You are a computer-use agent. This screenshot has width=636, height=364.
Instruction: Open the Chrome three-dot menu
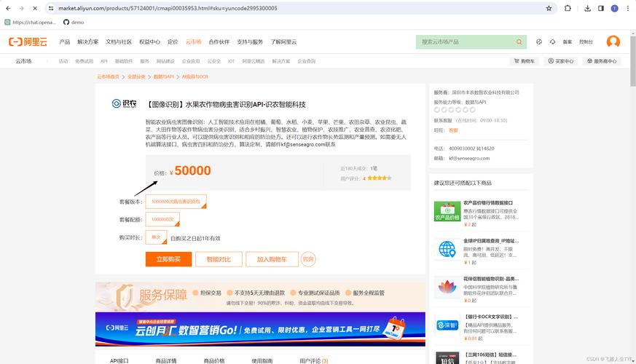[628, 8]
